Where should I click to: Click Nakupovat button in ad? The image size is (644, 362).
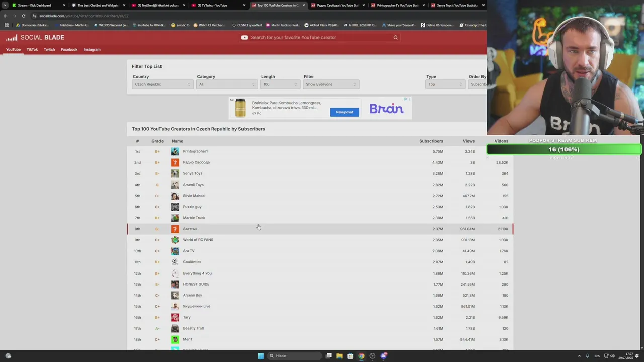click(345, 112)
